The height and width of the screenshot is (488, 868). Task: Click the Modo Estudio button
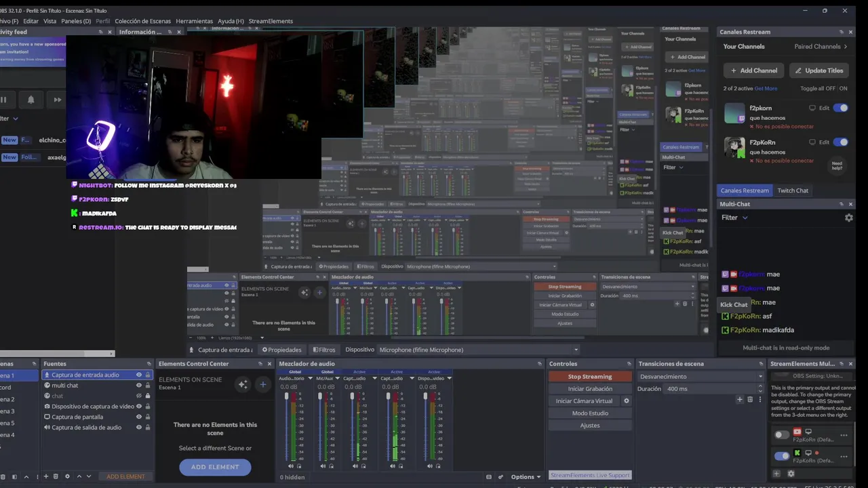pyautogui.click(x=590, y=413)
